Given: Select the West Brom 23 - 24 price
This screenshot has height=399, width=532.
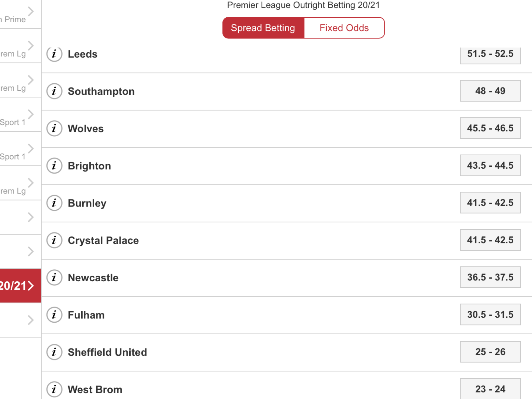Looking at the screenshot, I should [490, 389].
